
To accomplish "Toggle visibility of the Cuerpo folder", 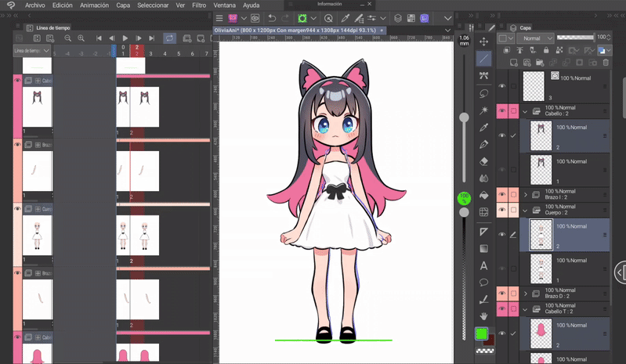I will [502, 210].
